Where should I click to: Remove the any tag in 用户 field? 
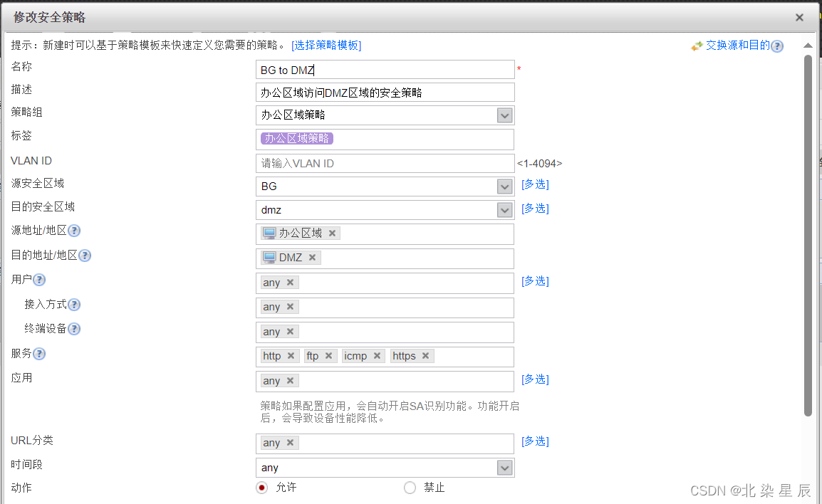pos(290,282)
